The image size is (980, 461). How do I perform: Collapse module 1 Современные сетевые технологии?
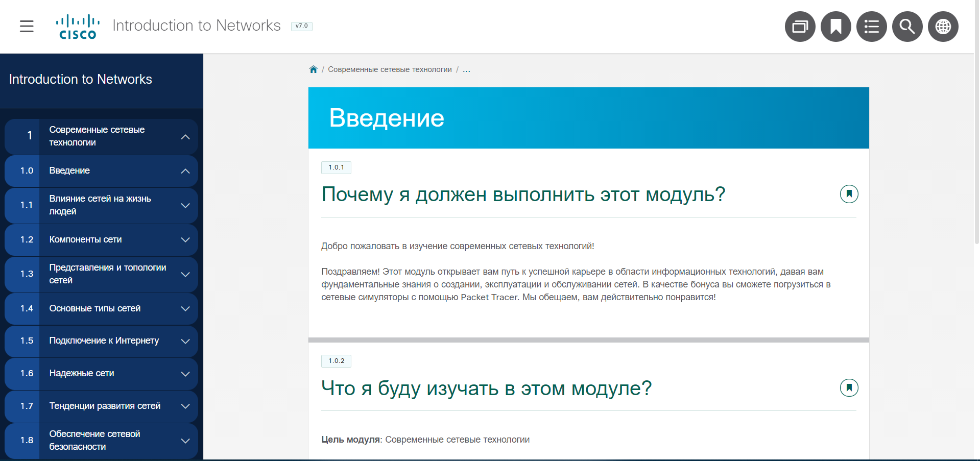tap(185, 137)
